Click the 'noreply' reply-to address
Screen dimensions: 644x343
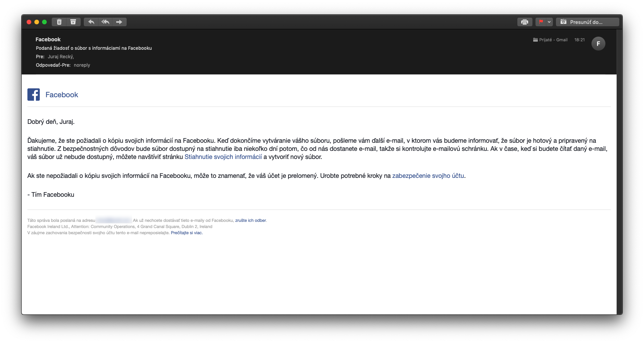(x=82, y=65)
